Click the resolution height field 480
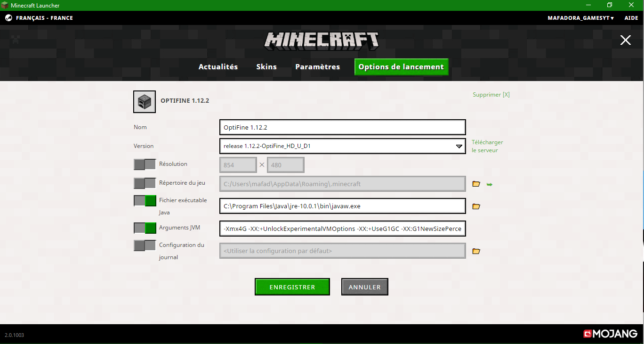 tap(286, 165)
